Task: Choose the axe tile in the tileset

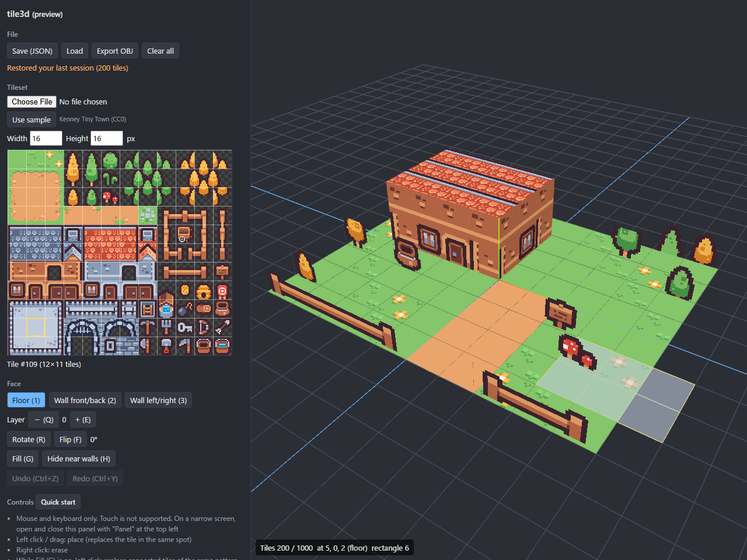Action: point(148,346)
